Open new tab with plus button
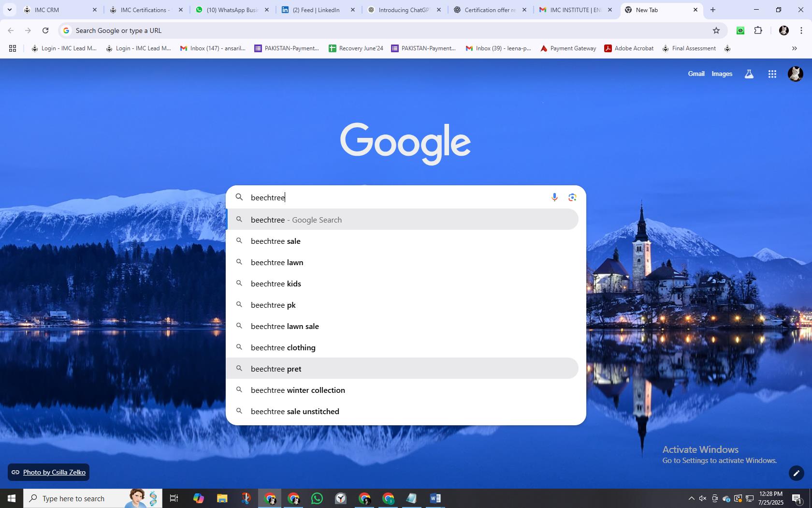 point(713,10)
